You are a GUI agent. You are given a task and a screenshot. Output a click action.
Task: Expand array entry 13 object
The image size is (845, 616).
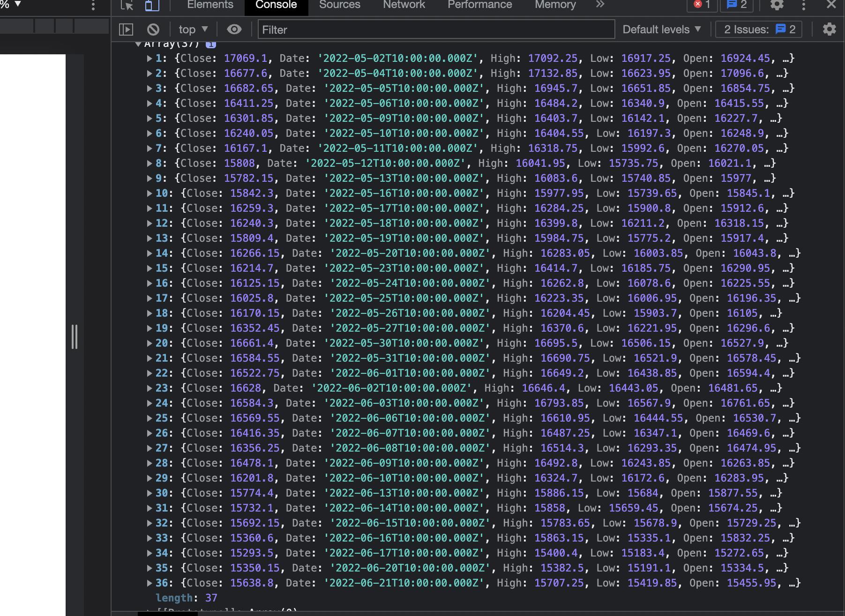(150, 238)
